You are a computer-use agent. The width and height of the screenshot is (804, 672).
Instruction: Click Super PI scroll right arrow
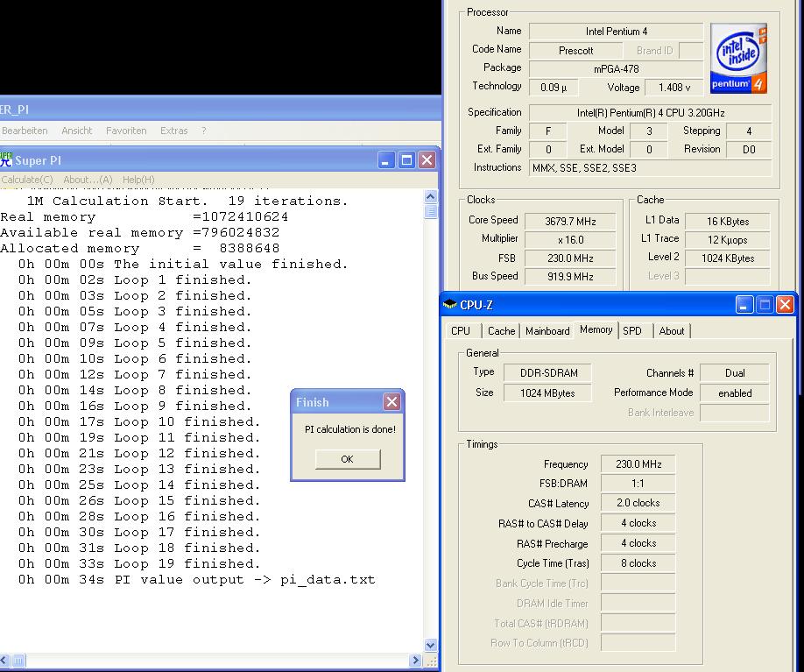(x=416, y=661)
